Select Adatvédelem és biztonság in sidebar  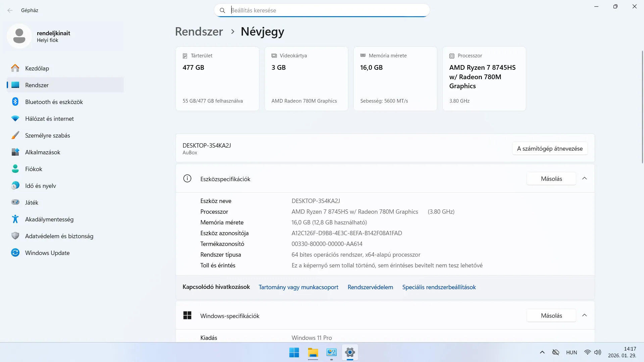point(65,236)
